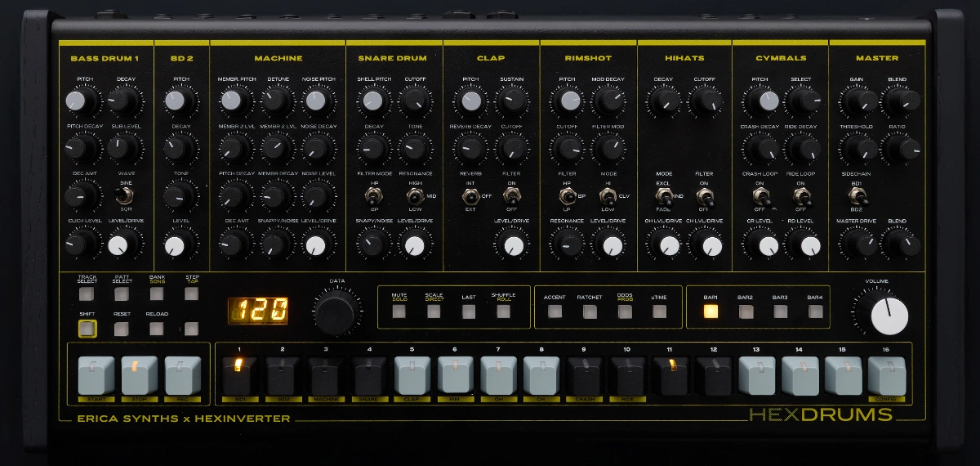Click the Snare Drum Shell Pitch knob
The image size is (980, 466).
373,101
